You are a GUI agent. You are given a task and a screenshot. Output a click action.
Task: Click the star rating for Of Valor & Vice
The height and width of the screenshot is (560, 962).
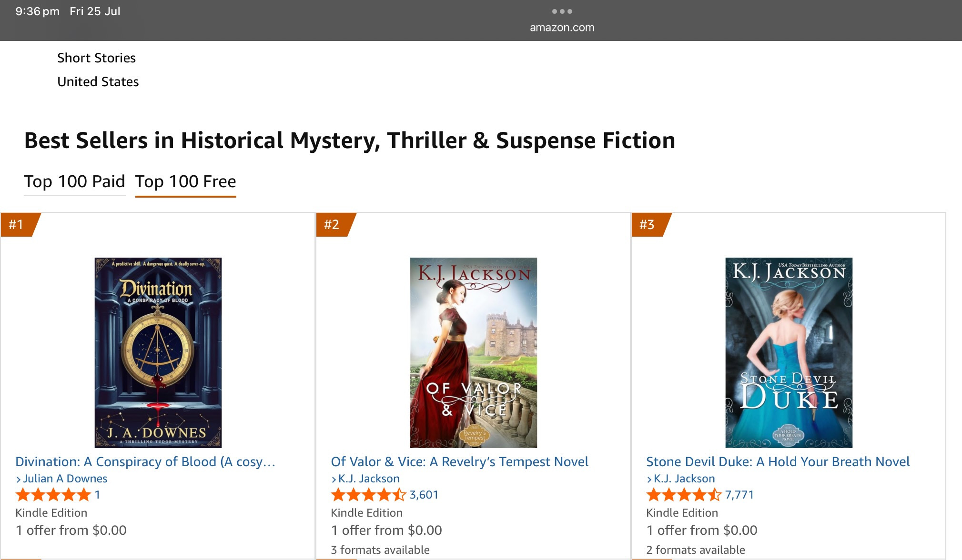point(368,495)
